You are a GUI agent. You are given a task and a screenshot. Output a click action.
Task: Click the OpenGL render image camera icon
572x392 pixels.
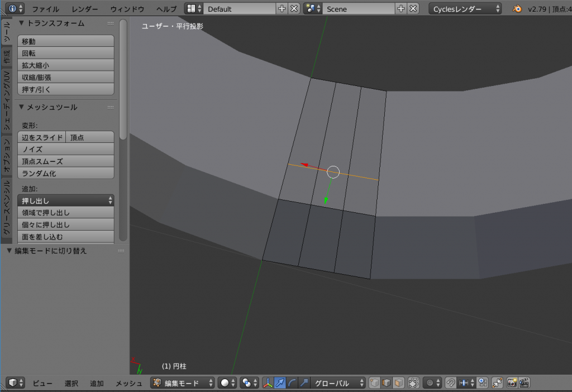click(x=512, y=383)
